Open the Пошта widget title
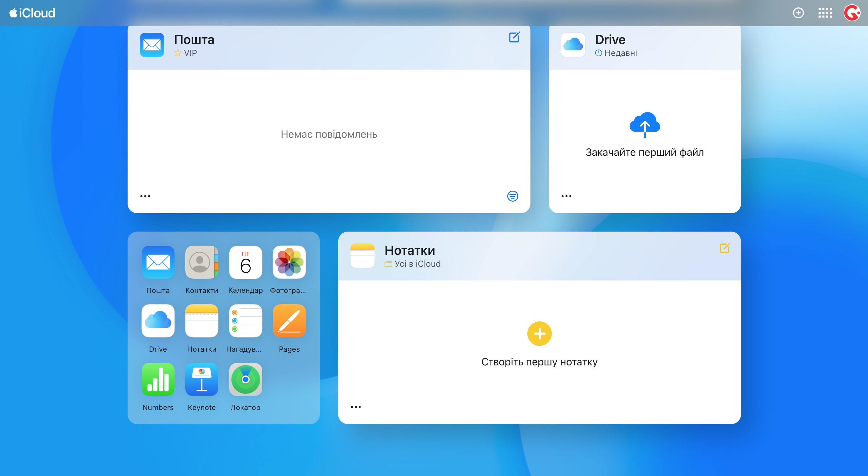This screenshot has height=476, width=868. coord(194,40)
